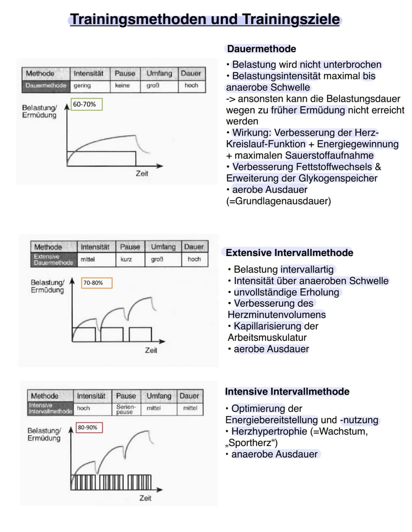This screenshot has width=412, height=532.
Task: Click the Extensive Dauermethode table cell
Action: [x=53, y=260]
